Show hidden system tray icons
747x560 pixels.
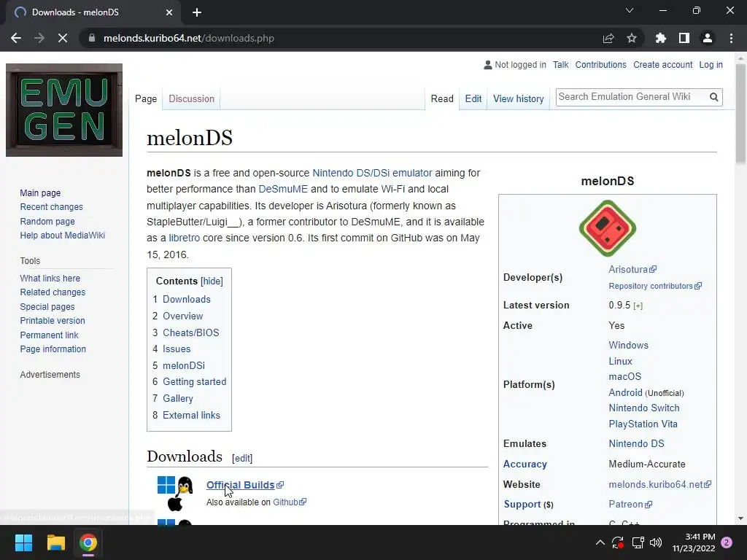(x=600, y=542)
